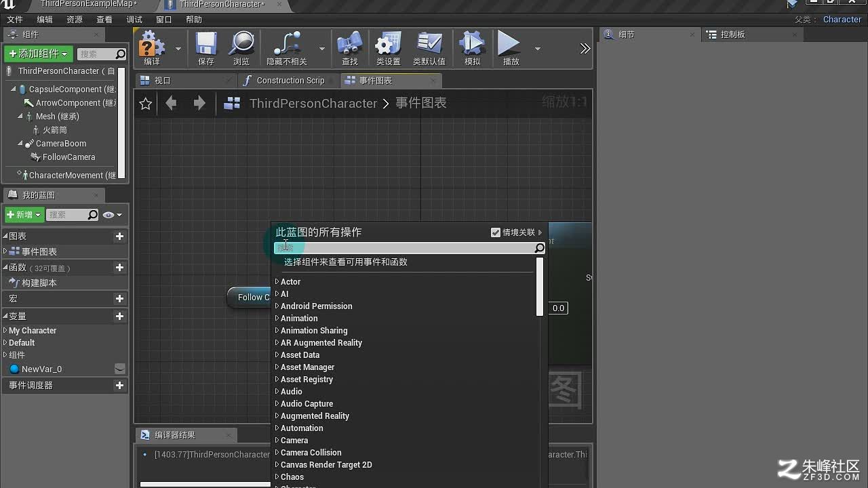This screenshot has width=868, height=488.
Task: Add new event dispatcher with plus icon
Action: tap(119, 385)
